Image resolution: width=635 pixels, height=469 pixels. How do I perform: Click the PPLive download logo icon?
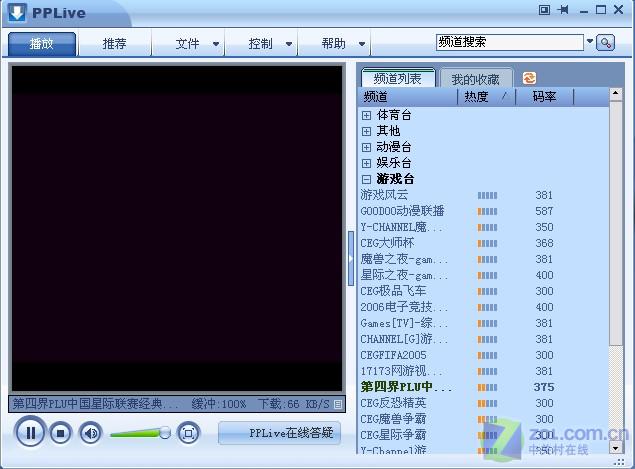(x=17, y=12)
